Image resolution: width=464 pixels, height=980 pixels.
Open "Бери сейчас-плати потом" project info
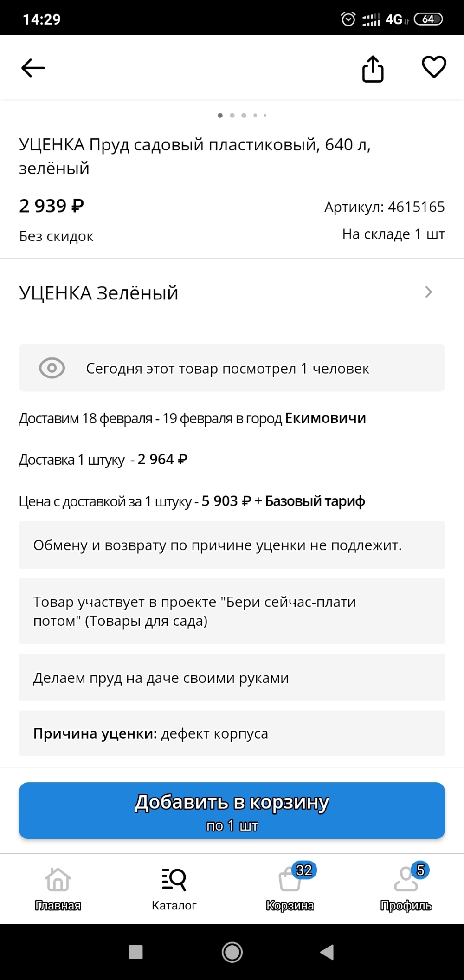click(x=232, y=611)
